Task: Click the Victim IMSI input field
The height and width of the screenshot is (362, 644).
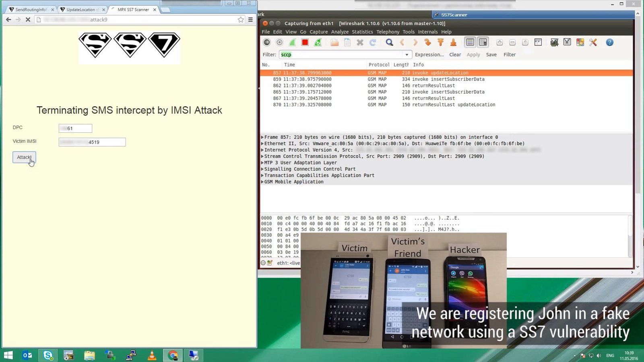Action: pyautogui.click(x=92, y=142)
